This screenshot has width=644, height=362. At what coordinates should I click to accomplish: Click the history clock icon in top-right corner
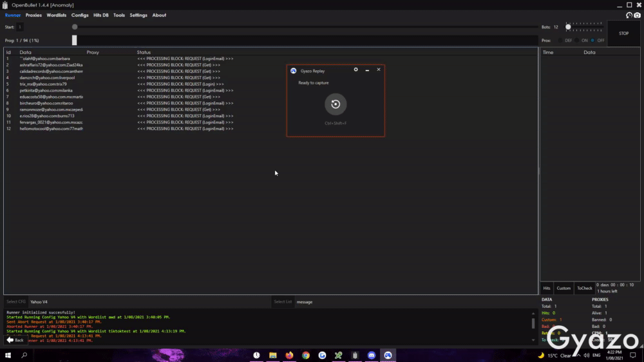click(x=629, y=15)
